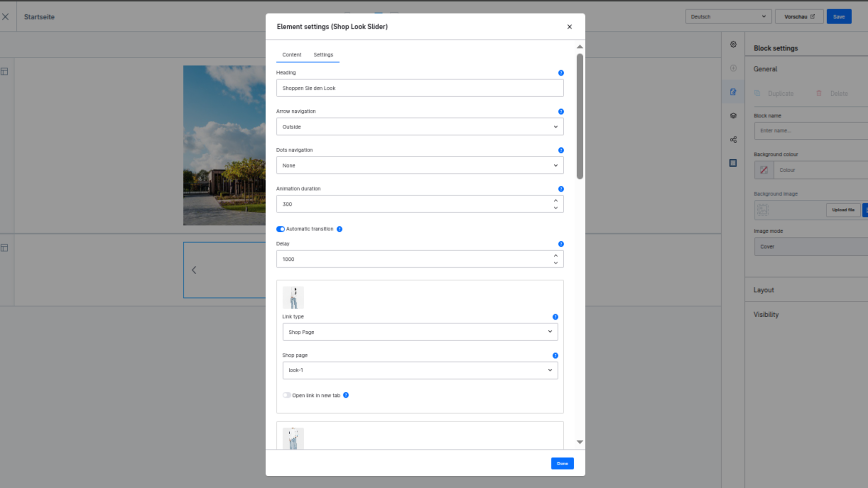Expand the Visibility section
This screenshot has width=868, height=488.
click(766, 314)
